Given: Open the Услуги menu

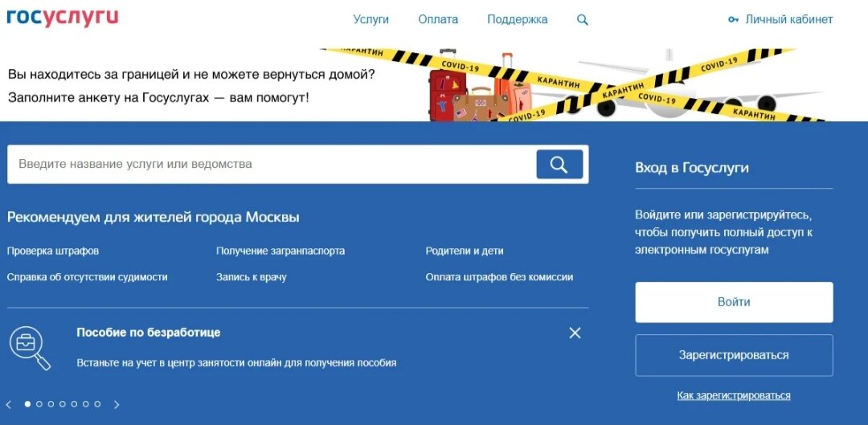Looking at the screenshot, I should pyautogui.click(x=371, y=19).
